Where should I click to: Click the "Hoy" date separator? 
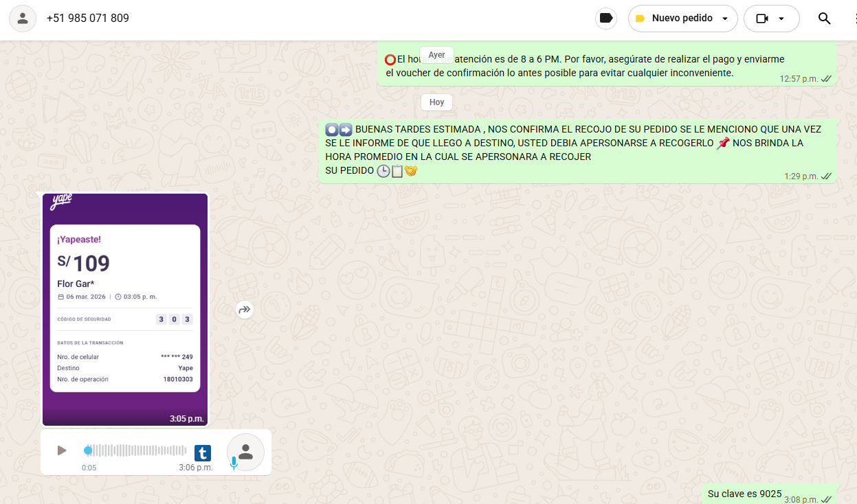[436, 102]
